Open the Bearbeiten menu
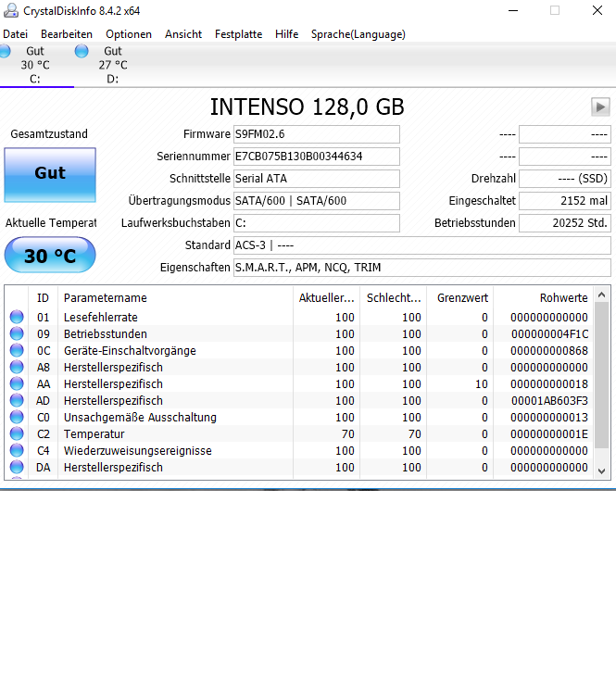Viewport: 616px width, 690px height. tap(67, 34)
